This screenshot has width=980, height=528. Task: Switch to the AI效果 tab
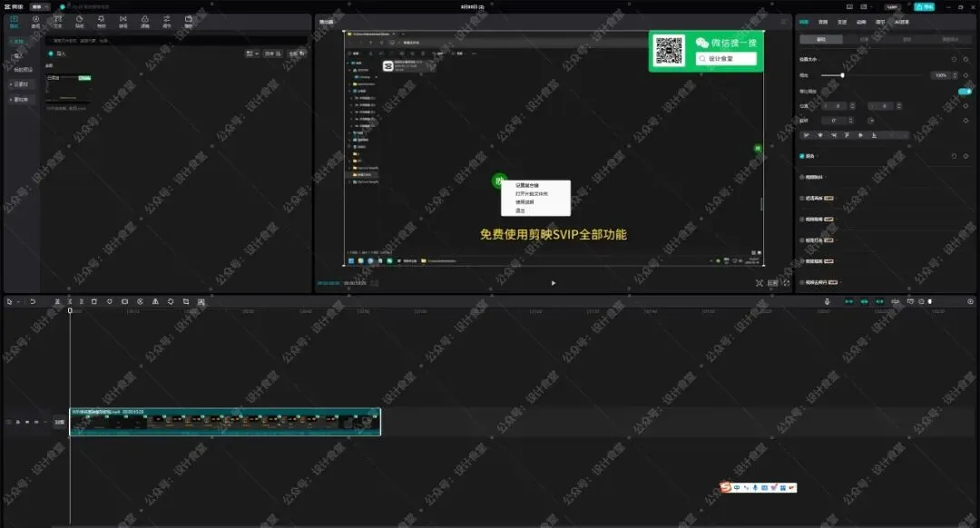[901, 22]
